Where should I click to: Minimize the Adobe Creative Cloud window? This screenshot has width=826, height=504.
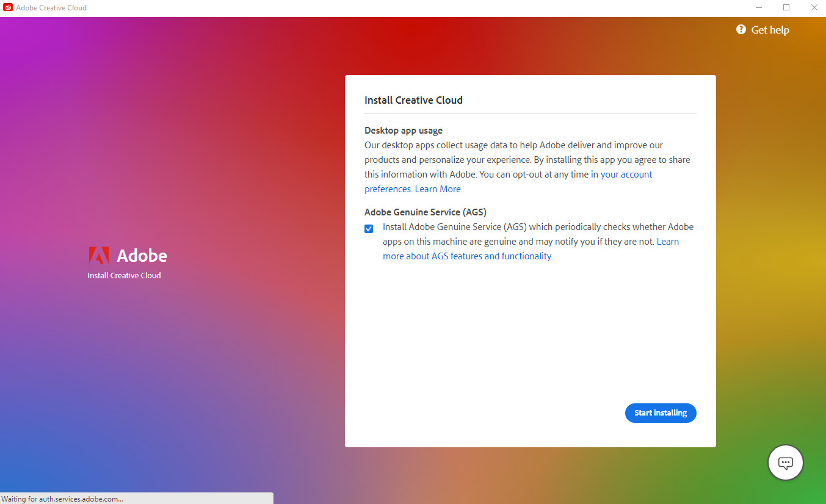[x=759, y=8]
